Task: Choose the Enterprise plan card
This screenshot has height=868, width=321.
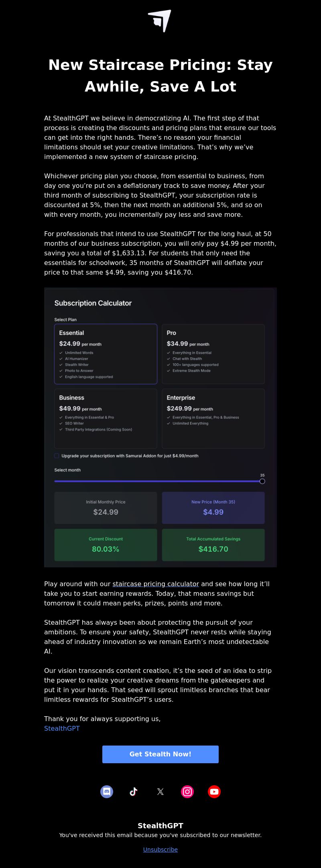Action: click(213, 418)
